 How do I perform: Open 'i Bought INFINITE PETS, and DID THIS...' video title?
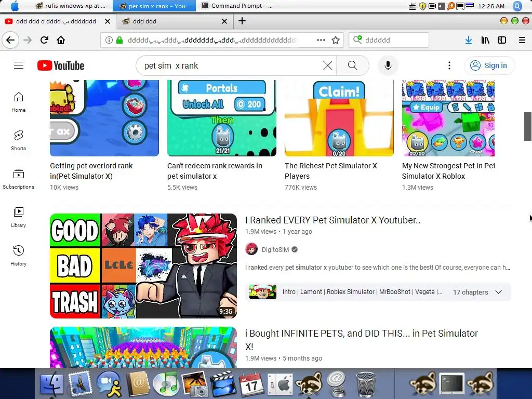pos(362,340)
